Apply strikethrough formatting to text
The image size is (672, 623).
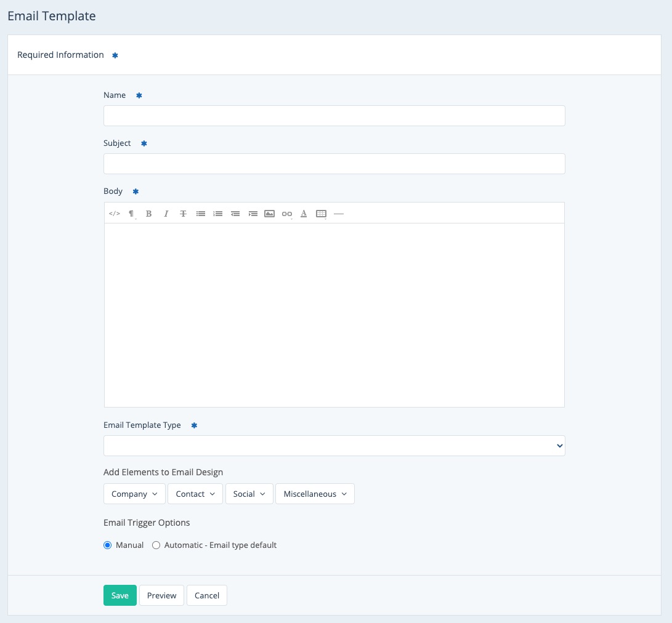[183, 214]
